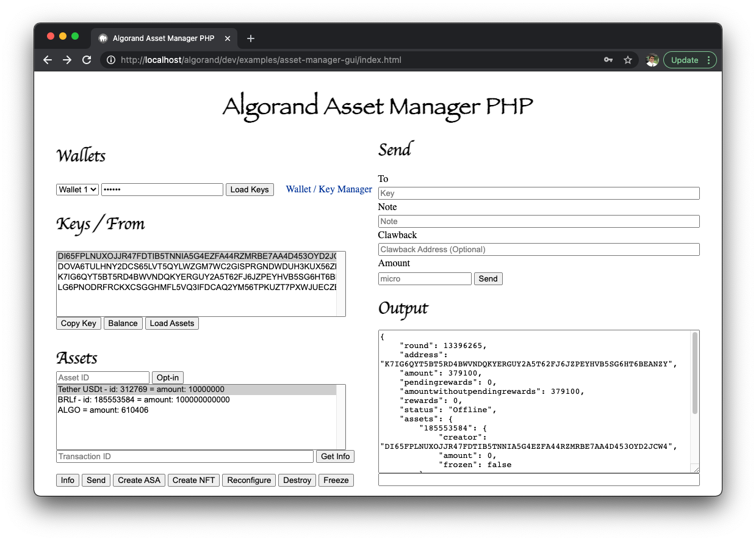Click the Balance button
The height and width of the screenshot is (541, 756).
click(x=123, y=323)
